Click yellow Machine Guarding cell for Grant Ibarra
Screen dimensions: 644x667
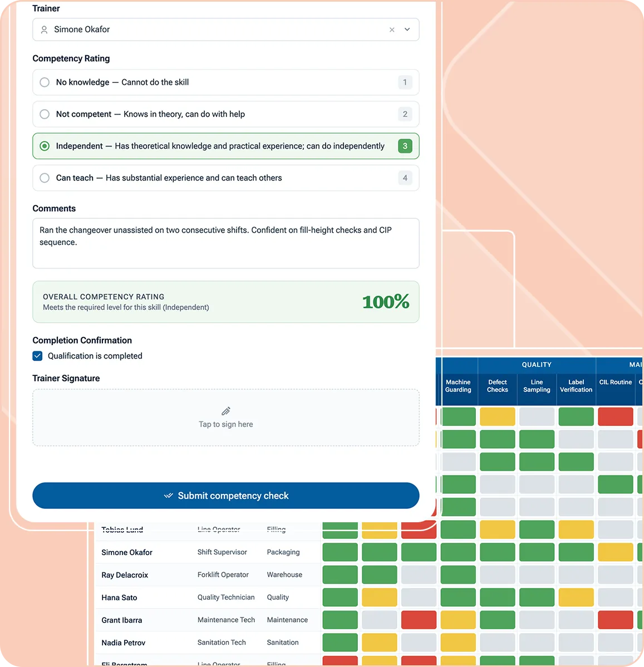[458, 620]
